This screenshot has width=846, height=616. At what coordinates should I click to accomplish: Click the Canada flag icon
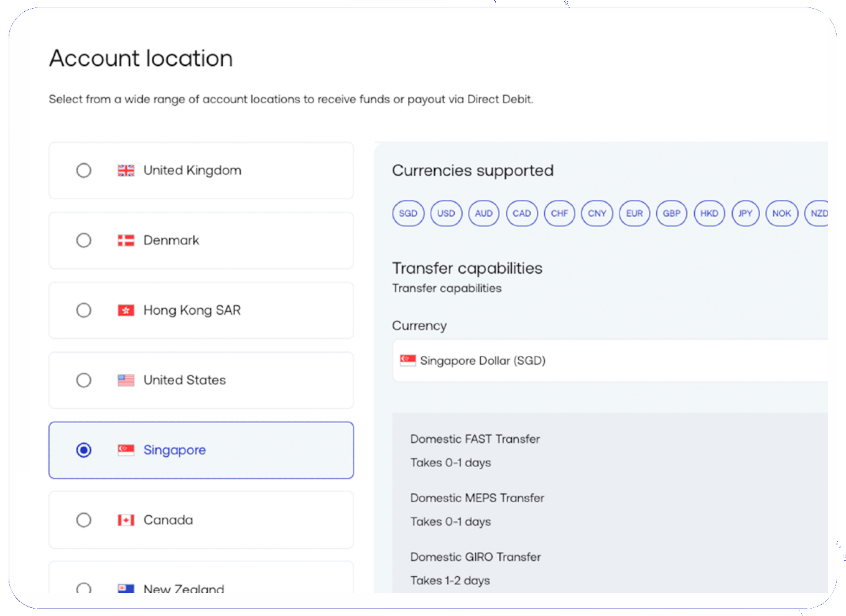coord(126,520)
